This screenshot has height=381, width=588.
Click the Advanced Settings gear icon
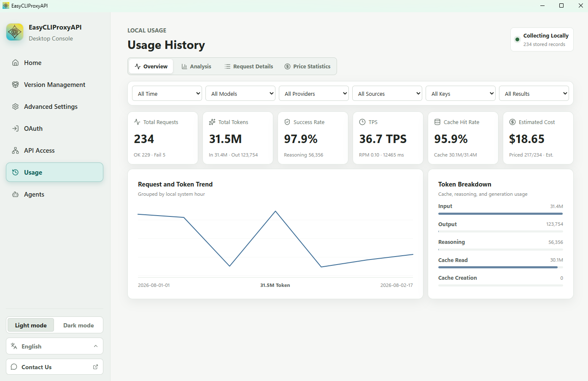16,106
